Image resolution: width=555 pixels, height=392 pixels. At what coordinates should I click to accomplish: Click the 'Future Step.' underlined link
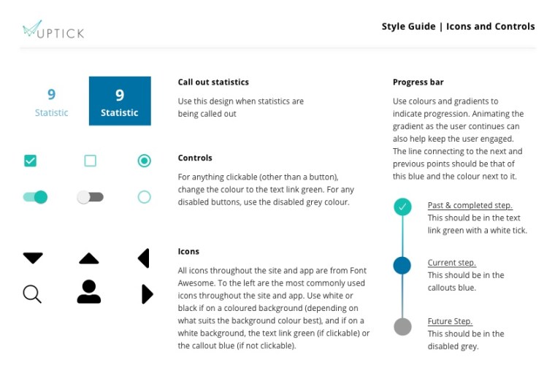(x=450, y=321)
